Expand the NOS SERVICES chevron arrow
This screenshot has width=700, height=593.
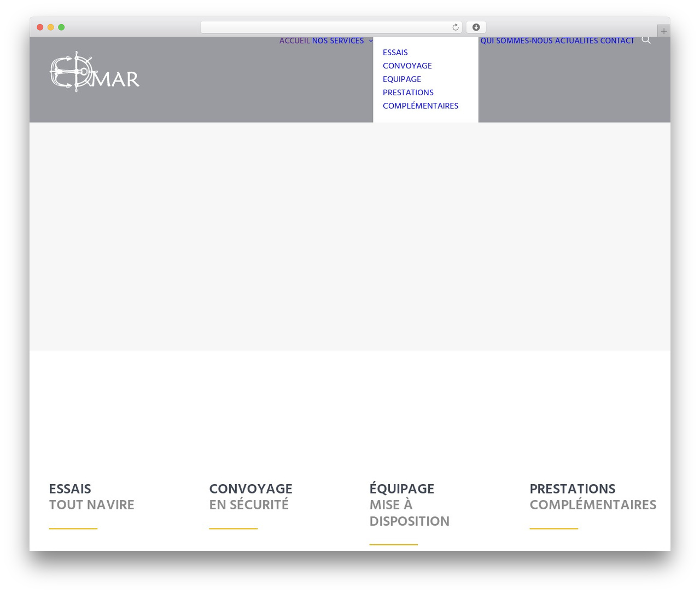(x=371, y=41)
